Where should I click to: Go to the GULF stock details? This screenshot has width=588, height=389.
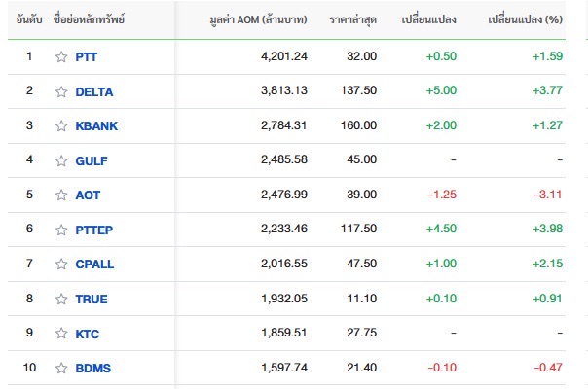pos(92,160)
